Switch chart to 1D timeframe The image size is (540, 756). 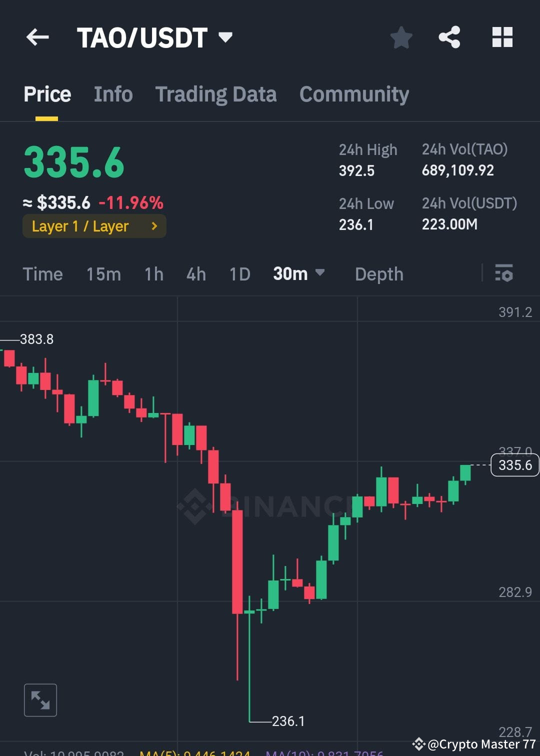(239, 274)
